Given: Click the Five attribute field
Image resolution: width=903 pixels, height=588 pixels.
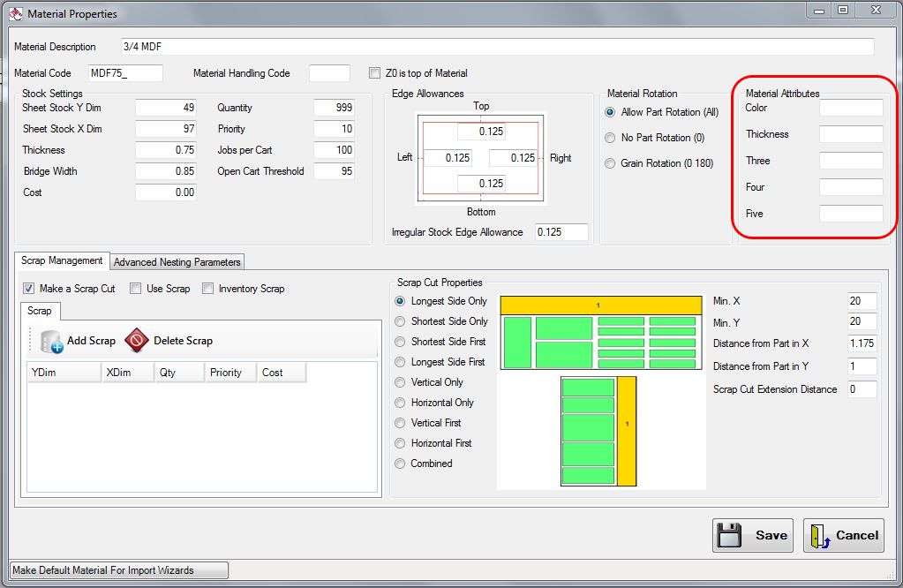Looking at the screenshot, I should coord(851,214).
